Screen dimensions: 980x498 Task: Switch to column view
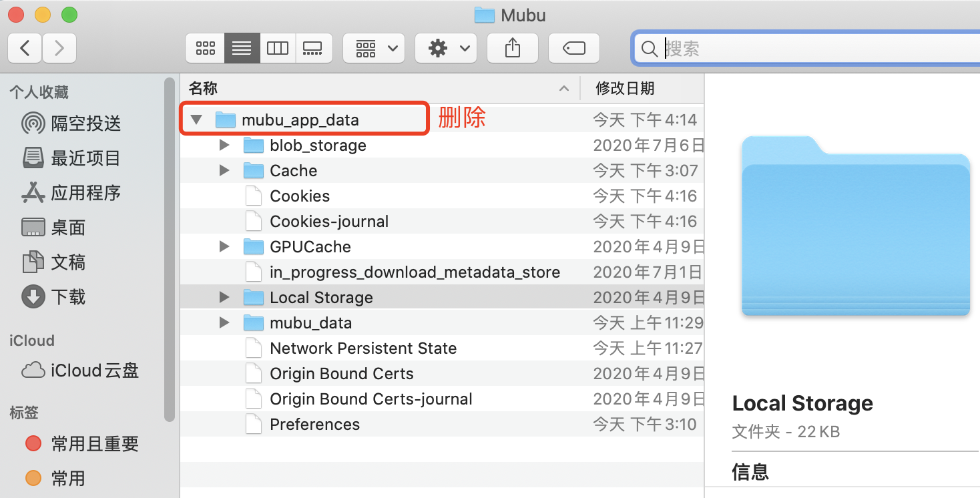pos(277,48)
